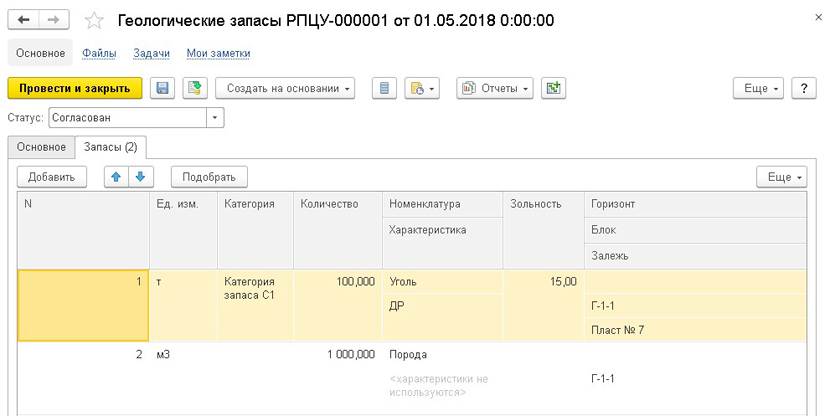Image resolution: width=830 pixels, height=416 pixels.
Task: Mark document as favorite with star
Action: click(94, 21)
